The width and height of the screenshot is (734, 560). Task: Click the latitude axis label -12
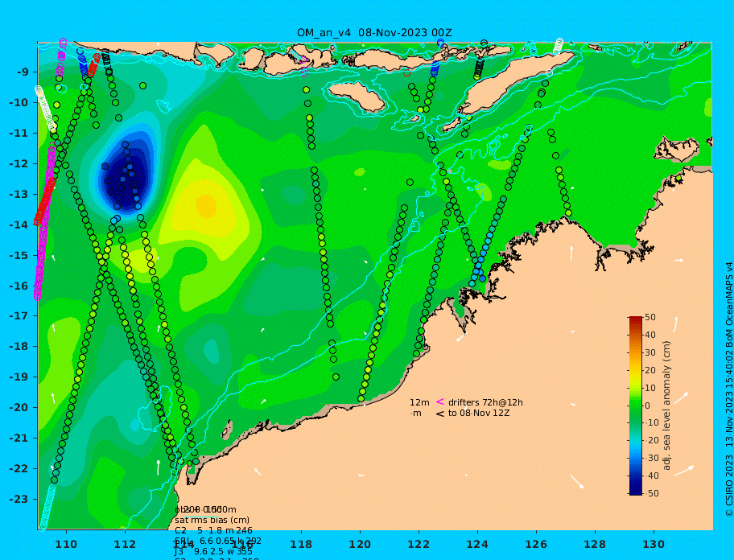point(19,164)
